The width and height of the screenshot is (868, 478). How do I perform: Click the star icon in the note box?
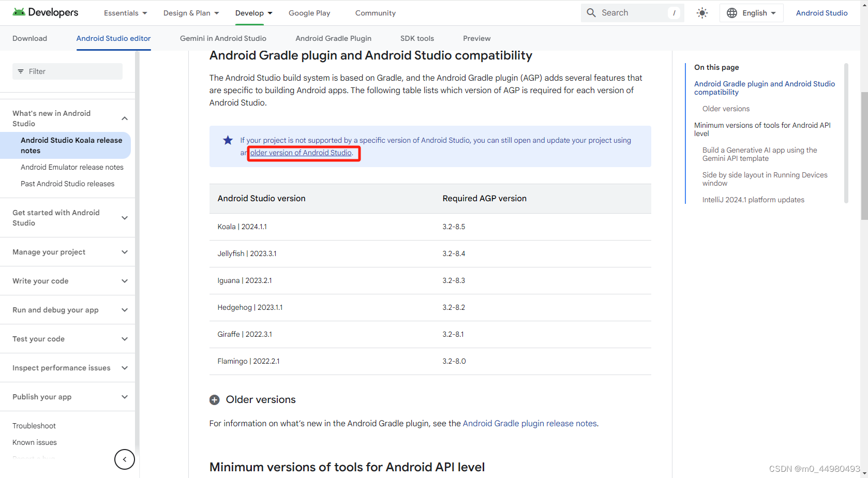pos(228,140)
